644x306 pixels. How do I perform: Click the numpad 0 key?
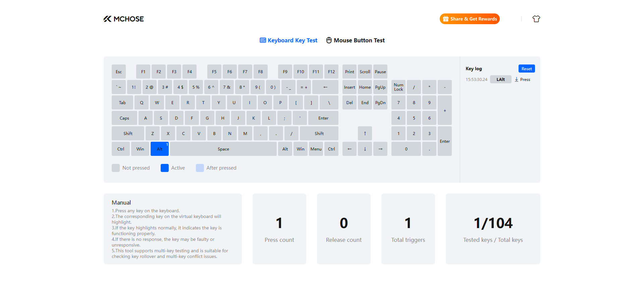click(406, 149)
